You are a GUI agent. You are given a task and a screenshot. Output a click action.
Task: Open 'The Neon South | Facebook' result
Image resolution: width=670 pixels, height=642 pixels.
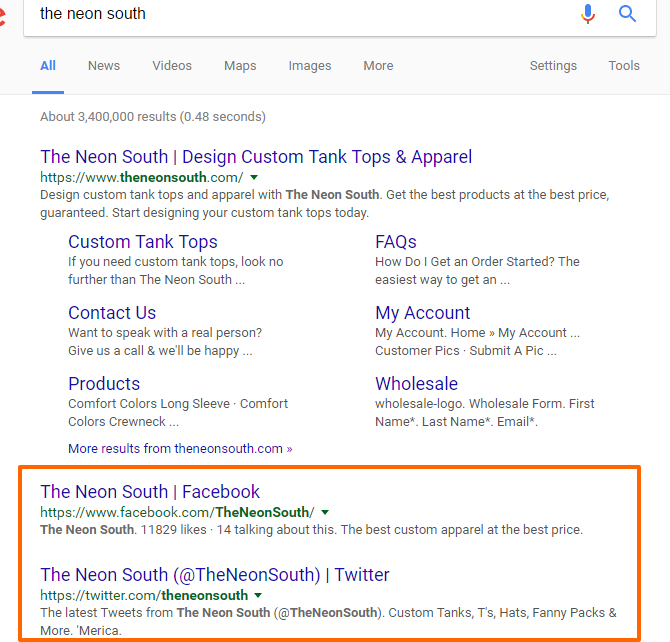(x=150, y=492)
